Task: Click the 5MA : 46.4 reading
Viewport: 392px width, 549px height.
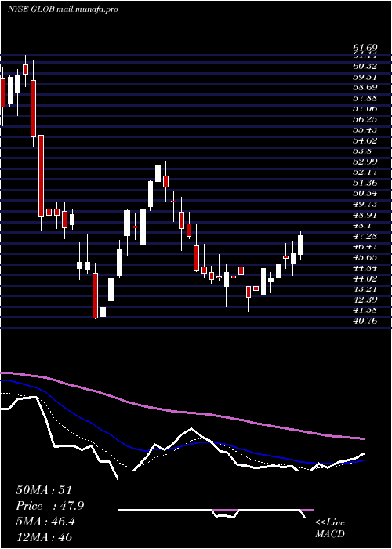Action: click(45, 522)
